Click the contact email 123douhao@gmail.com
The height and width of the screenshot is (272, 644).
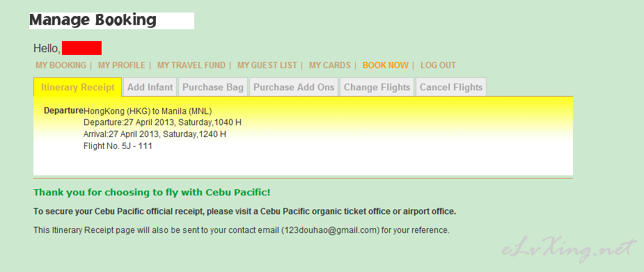[x=330, y=230]
